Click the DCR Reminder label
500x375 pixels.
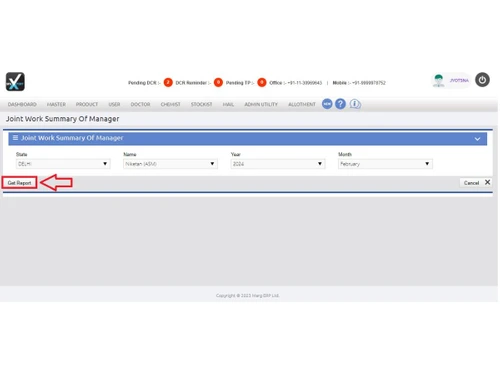pyautogui.click(x=193, y=83)
